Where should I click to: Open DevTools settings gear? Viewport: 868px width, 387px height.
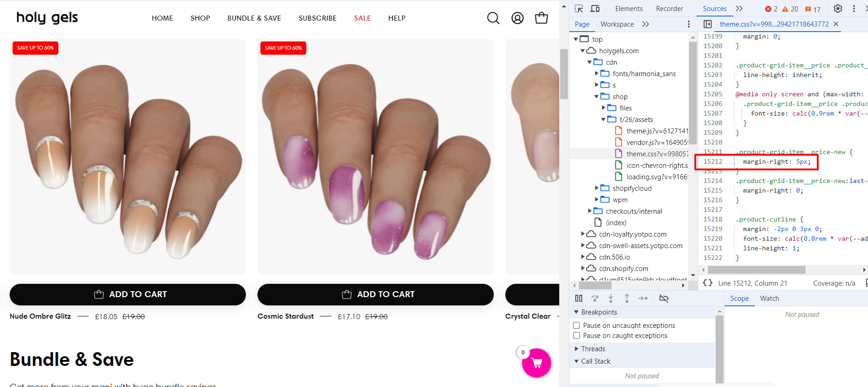pos(838,9)
